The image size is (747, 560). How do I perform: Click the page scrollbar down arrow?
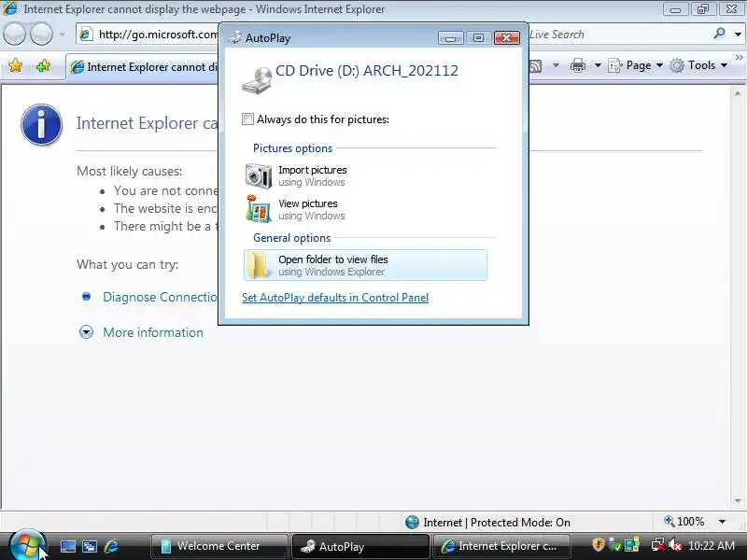(x=738, y=501)
